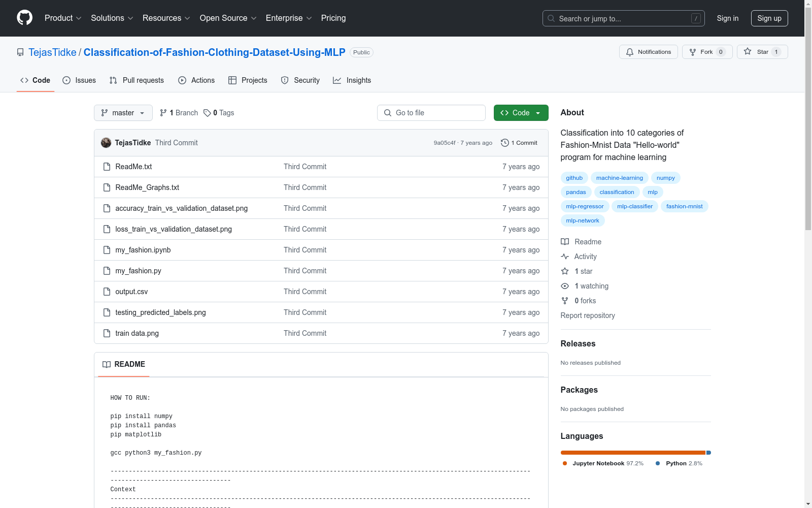Open the mlp-regressor topic tag

point(585,206)
